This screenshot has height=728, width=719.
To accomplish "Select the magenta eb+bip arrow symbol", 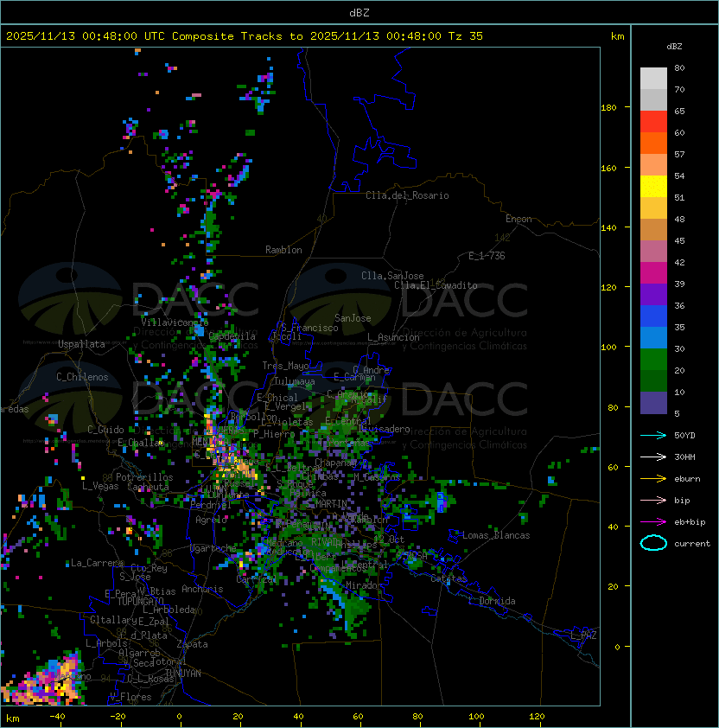I will [x=653, y=522].
